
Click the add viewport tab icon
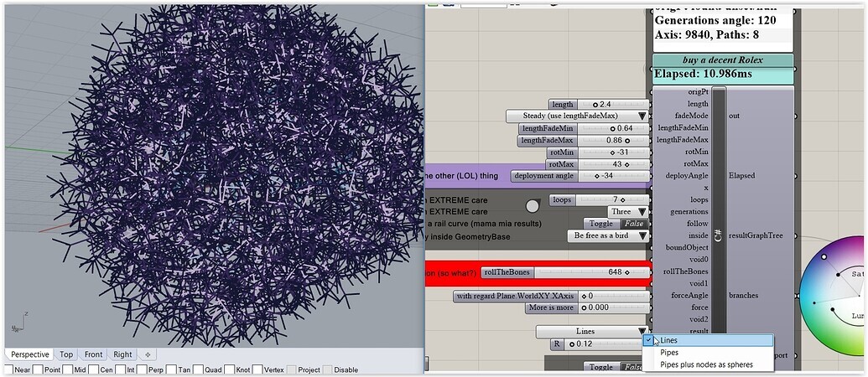coord(148,354)
